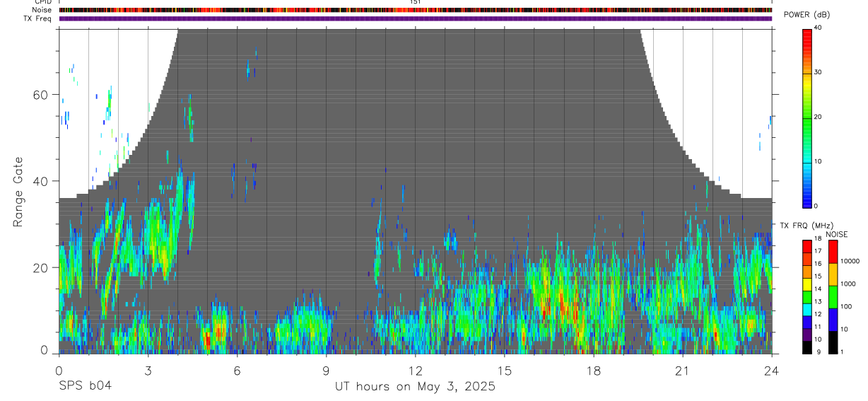Click tick label 14 in TX FRQ legend
Screen dimensions: 868x401
pos(818,289)
